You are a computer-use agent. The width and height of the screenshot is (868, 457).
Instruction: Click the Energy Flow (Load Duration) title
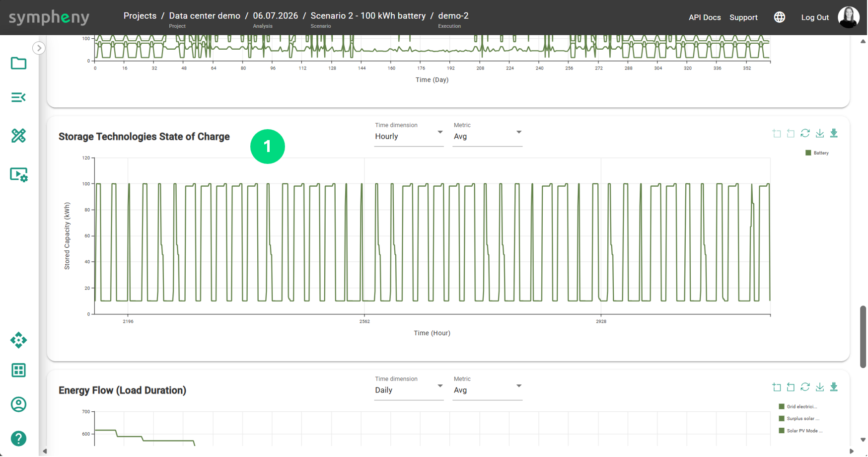[x=122, y=390]
